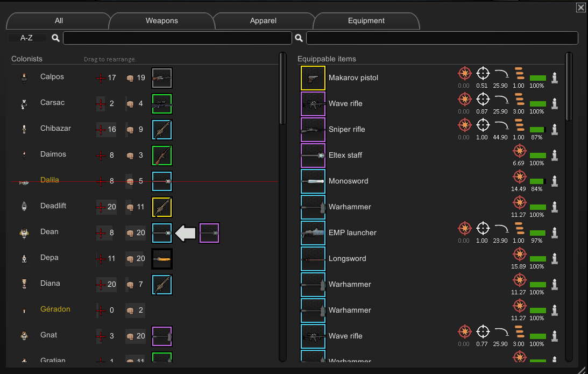Select Carsac's green-bordered weapon icon
588x374 pixels.
pyautogui.click(x=162, y=104)
